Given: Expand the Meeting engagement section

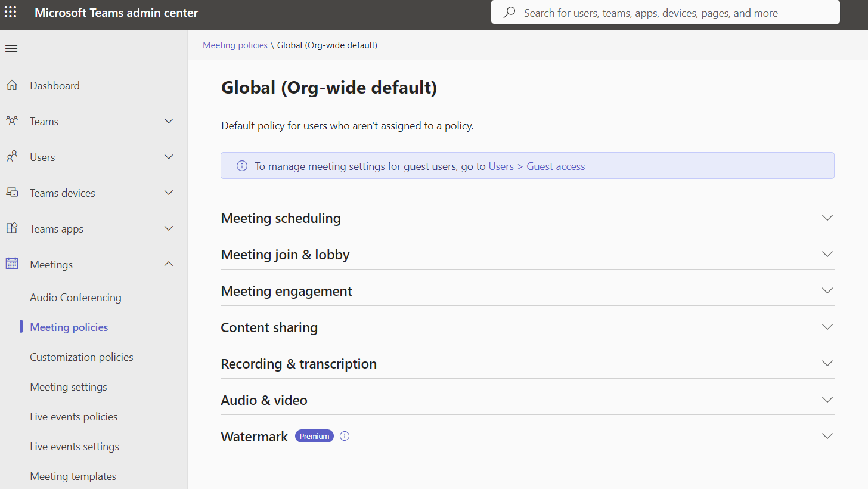Looking at the screenshot, I should [x=527, y=291].
